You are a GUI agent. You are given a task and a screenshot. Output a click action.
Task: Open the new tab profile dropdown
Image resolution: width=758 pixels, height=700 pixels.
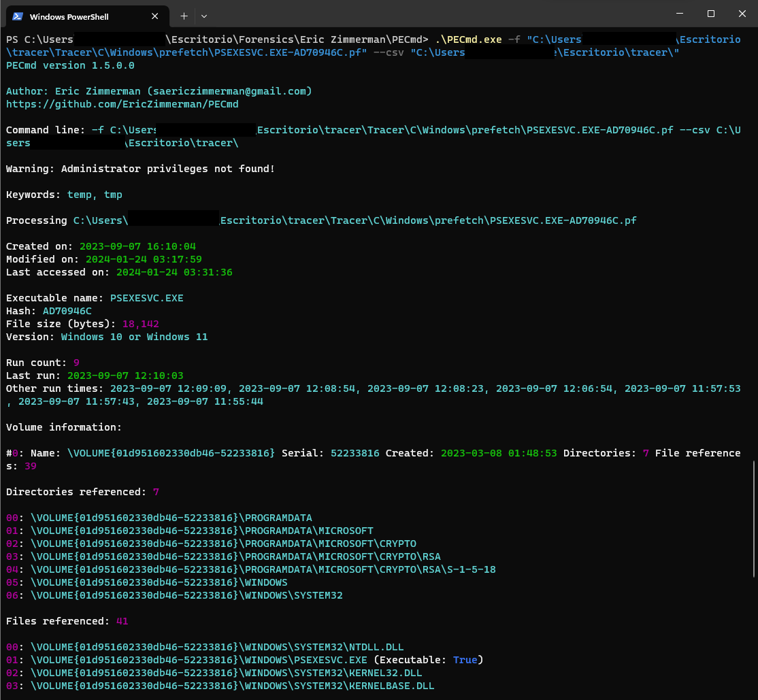point(204,16)
